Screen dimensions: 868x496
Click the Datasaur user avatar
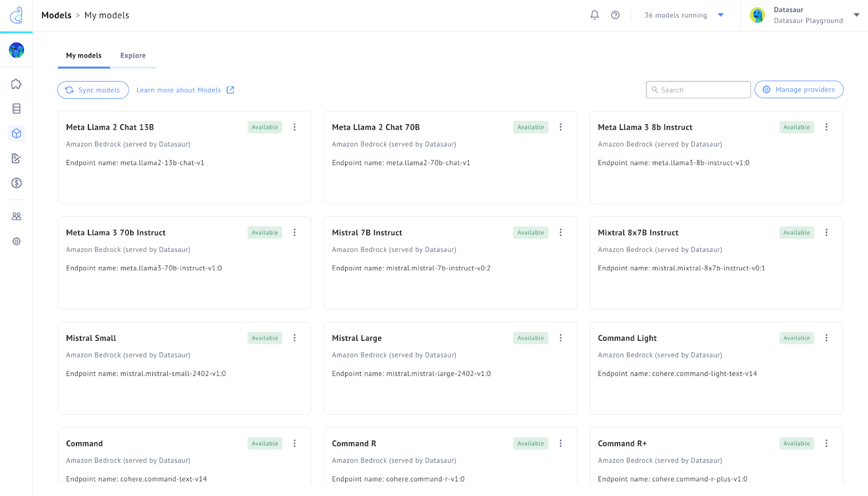coord(757,15)
